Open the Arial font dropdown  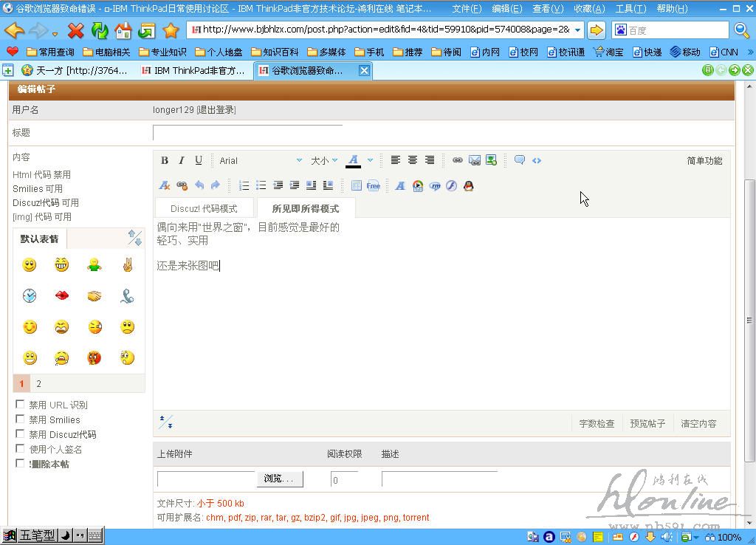(x=261, y=160)
